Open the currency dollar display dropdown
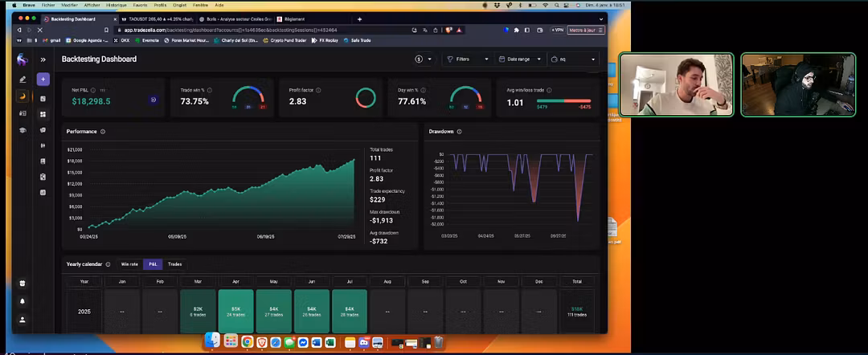Screen dimensions: 868x355 [x=423, y=59]
